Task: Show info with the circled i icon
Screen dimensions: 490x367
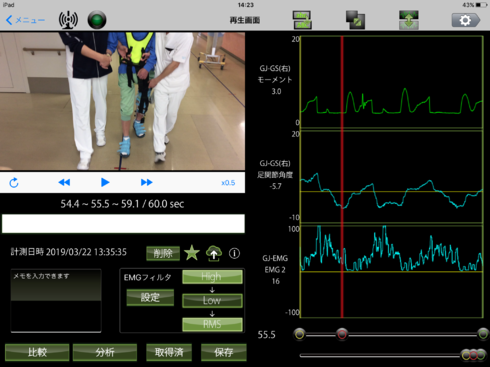Action: (x=234, y=253)
